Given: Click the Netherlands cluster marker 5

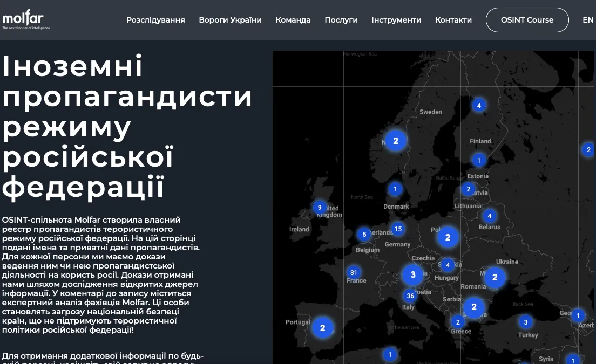Looking at the screenshot, I should [364, 235].
